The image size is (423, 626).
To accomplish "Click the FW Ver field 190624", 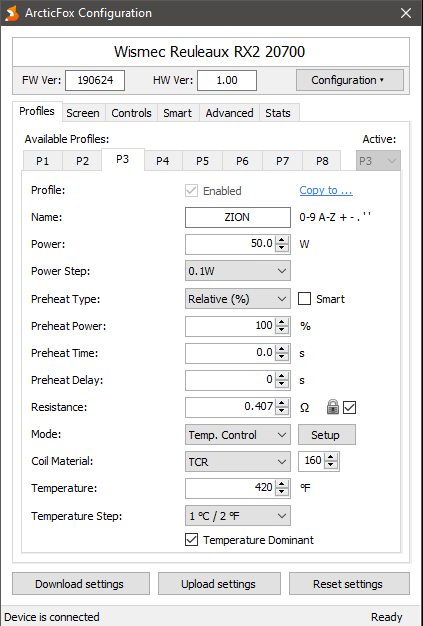I will (x=95, y=80).
